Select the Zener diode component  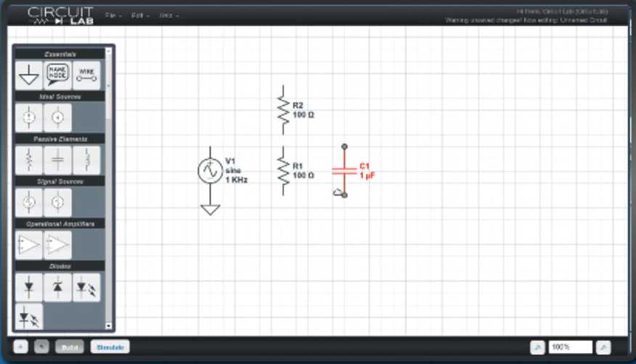click(57, 287)
